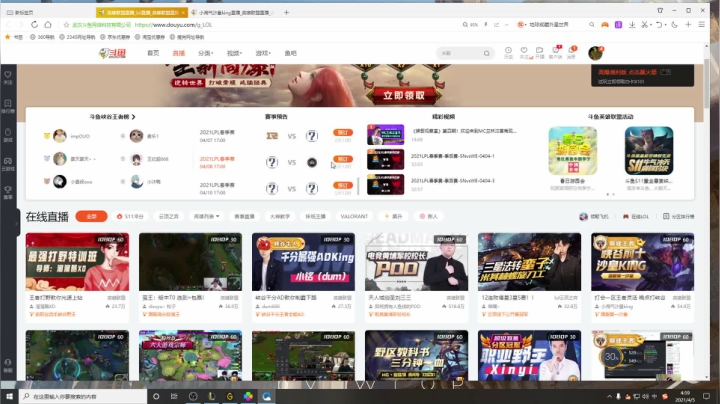Click the scissors screenshot tool icon
The image size is (720, 404).
tap(645, 24)
